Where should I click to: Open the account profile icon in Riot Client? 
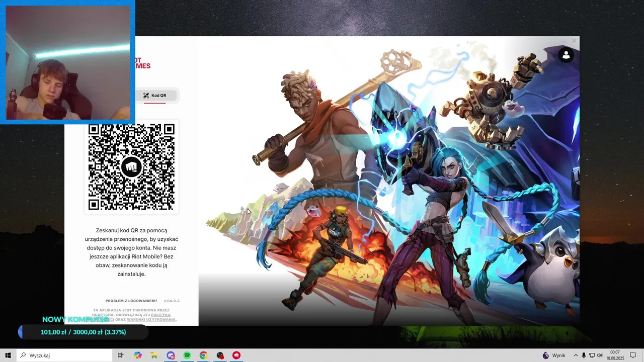click(x=566, y=55)
